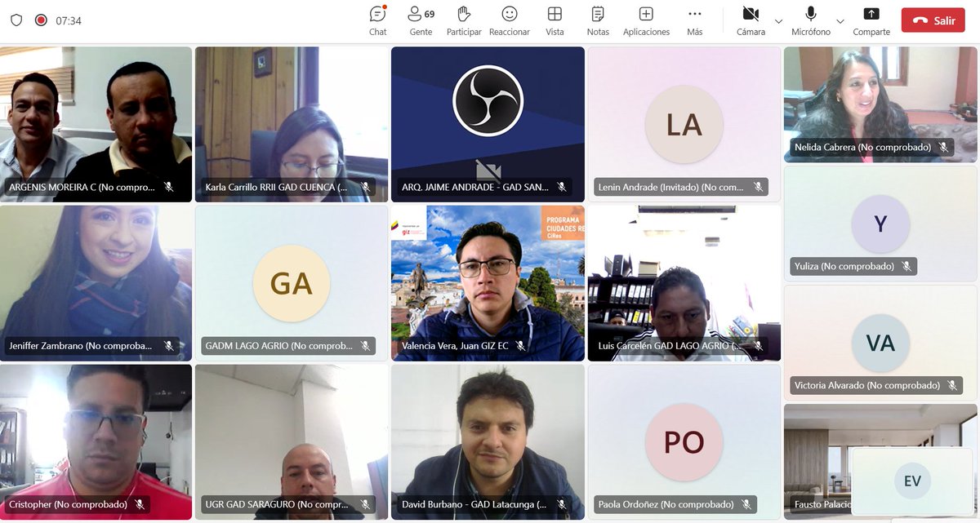
Task: Click muted mic icon on Nelida Cabrera tile
Action: pos(943,148)
